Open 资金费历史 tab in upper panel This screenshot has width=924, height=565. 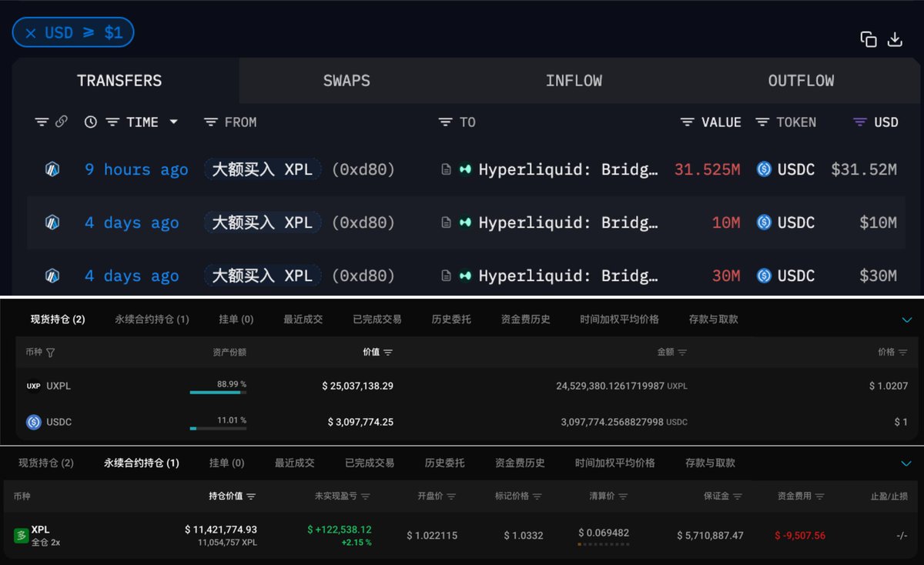pos(525,319)
